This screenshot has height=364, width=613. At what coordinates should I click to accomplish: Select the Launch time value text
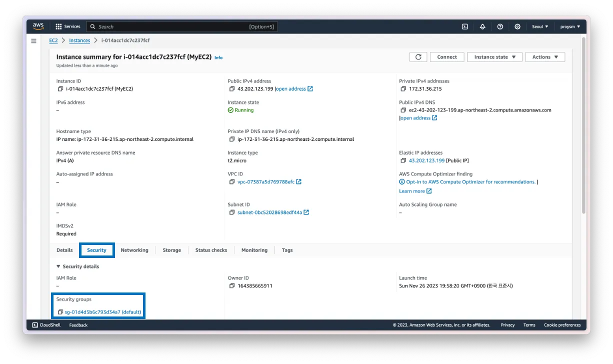[456, 286]
